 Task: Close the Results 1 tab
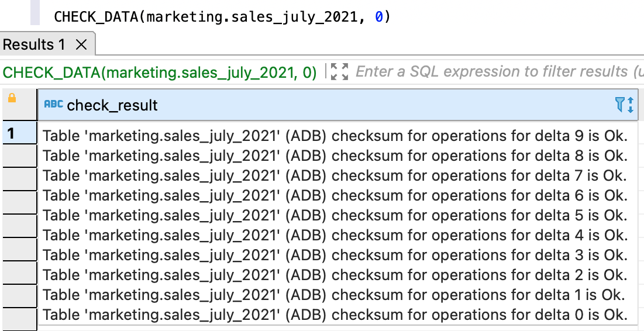[x=82, y=44]
